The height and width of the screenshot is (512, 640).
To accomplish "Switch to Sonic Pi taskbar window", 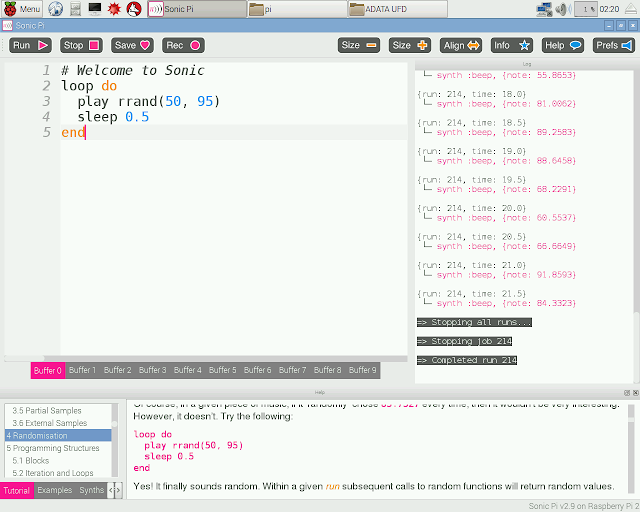I will point(197,9).
